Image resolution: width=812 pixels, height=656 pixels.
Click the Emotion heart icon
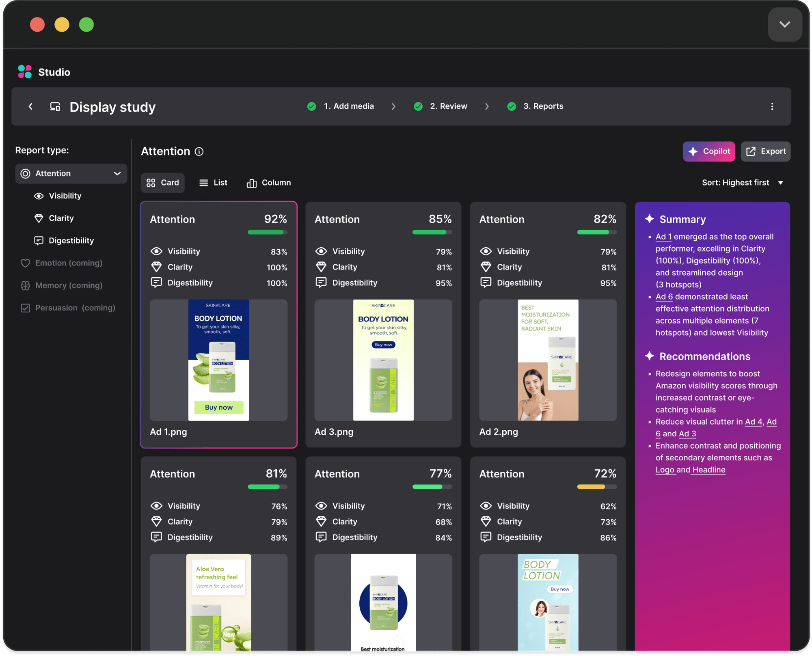(x=25, y=263)
